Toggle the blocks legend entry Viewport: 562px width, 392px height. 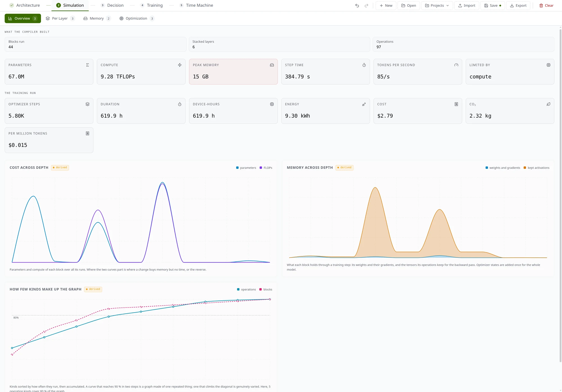coord(266,290)
